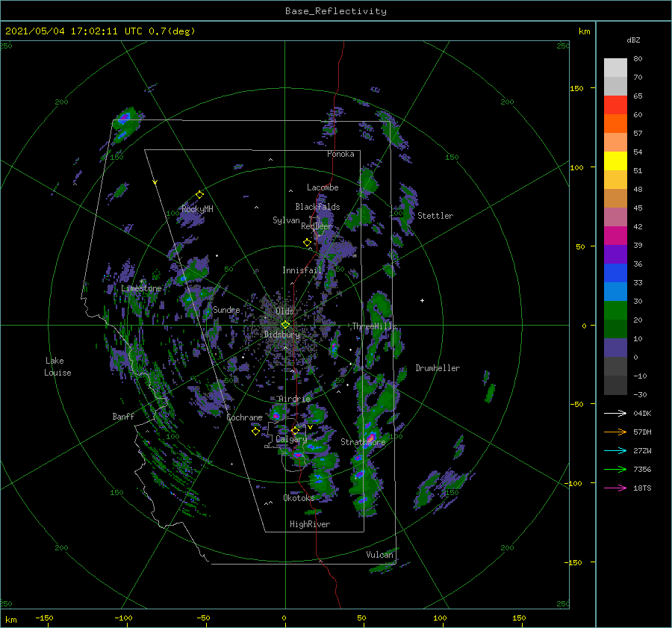Click the green 7356 legend arrow
The image size is (672, 628).
click(615, 470)
